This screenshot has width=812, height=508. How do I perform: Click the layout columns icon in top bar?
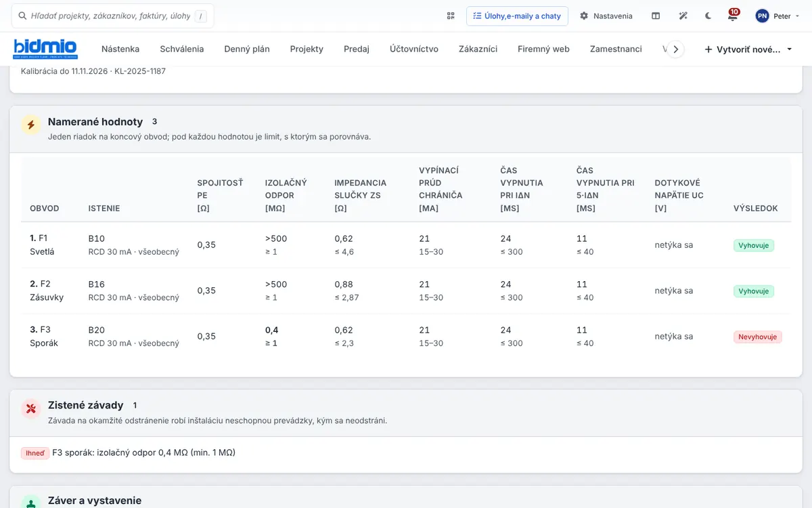pos(656,16)
